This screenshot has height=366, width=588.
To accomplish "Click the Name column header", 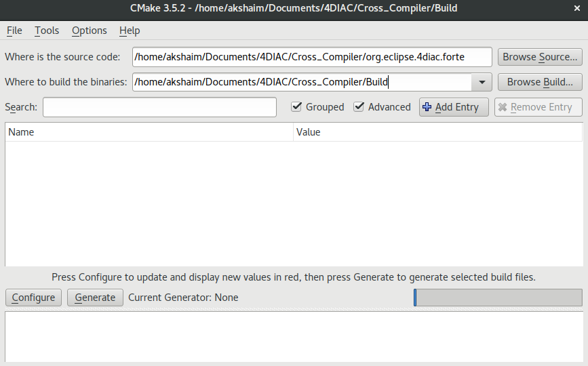I will (149, 132).
